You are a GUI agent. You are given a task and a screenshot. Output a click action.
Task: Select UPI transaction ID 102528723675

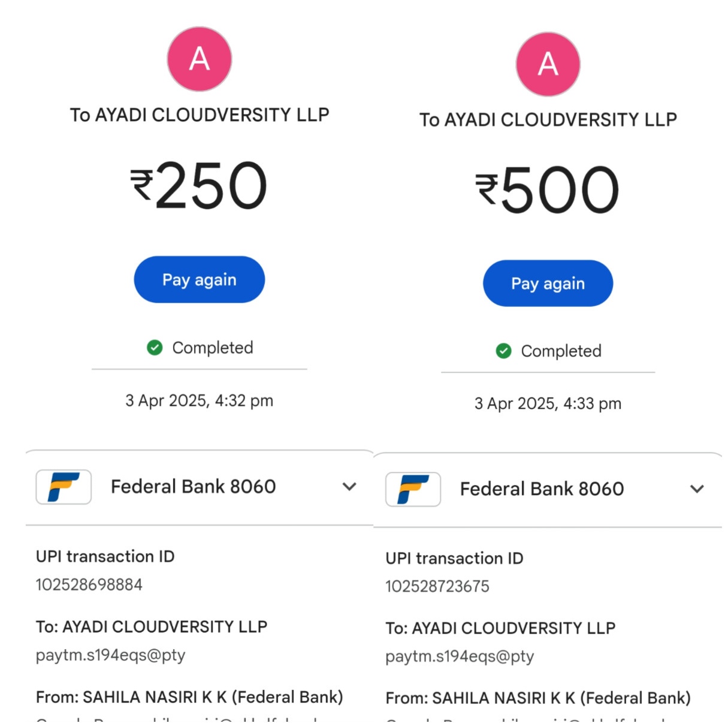point(437,586)
